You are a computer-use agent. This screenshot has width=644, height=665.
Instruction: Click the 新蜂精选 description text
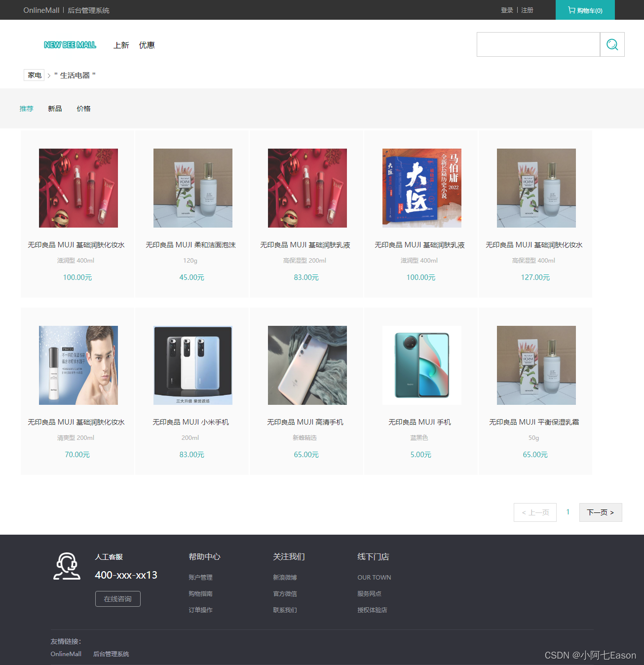click(305, 438)
